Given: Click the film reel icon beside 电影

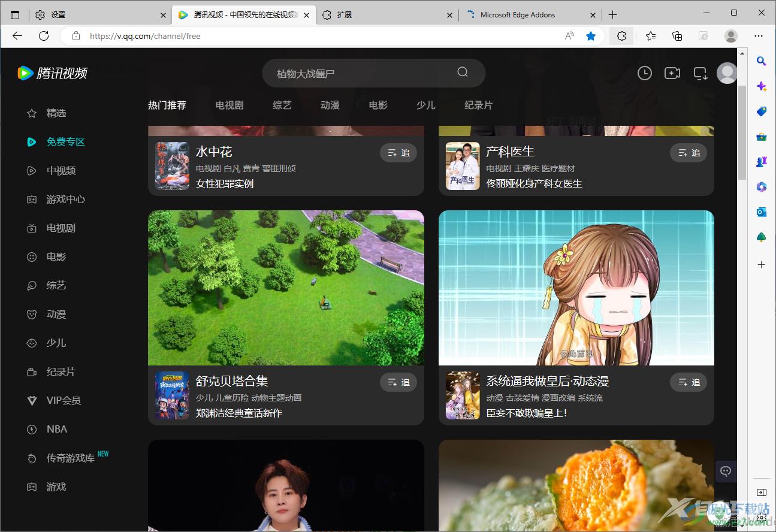Looking at the screenshot, I should pos(32,257).
